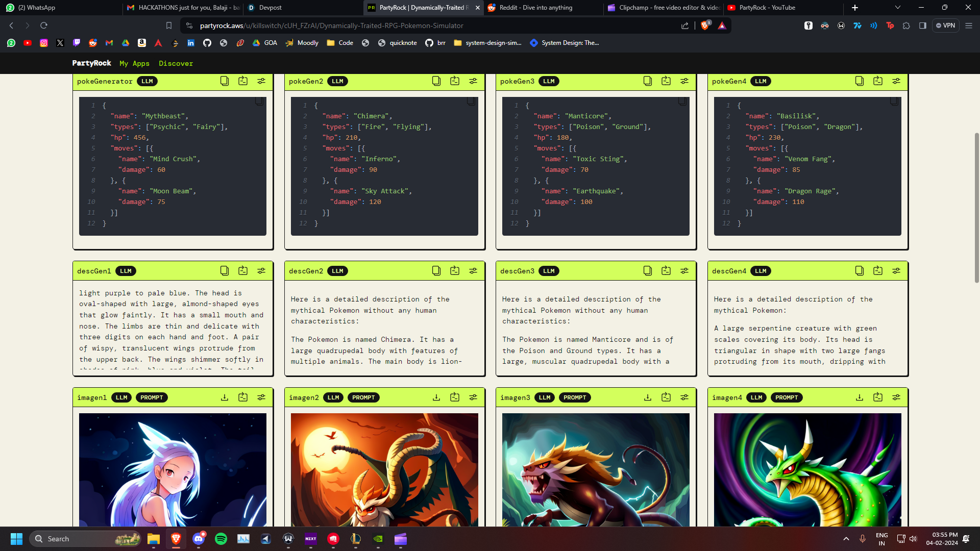Open descGen2 edit settings sliders icon

click(473, 271)
